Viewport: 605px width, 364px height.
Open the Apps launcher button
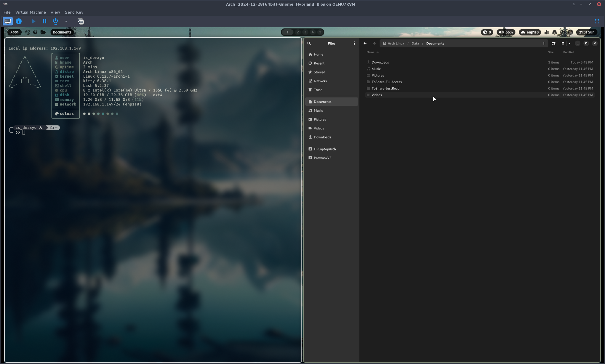pyautogui.click(x=14, y=32)
